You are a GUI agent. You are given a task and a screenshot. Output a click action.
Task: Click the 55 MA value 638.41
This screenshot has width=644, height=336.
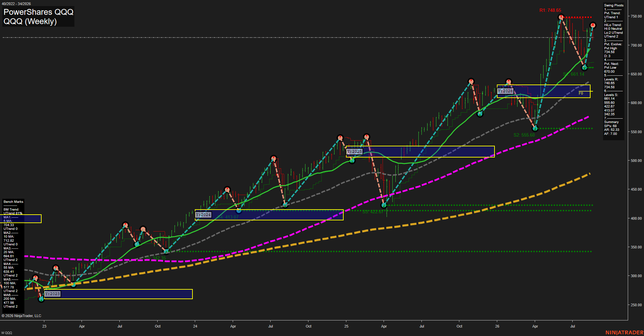9,271
